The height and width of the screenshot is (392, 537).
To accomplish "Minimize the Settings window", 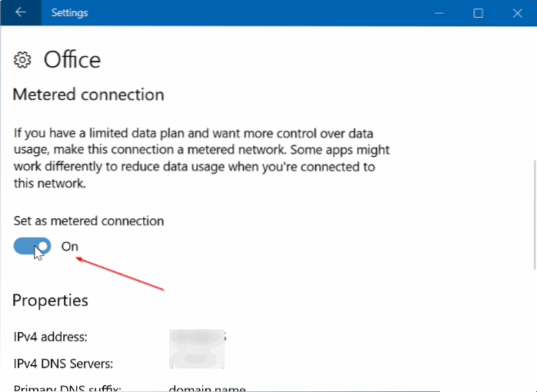I will click(439, 12).
